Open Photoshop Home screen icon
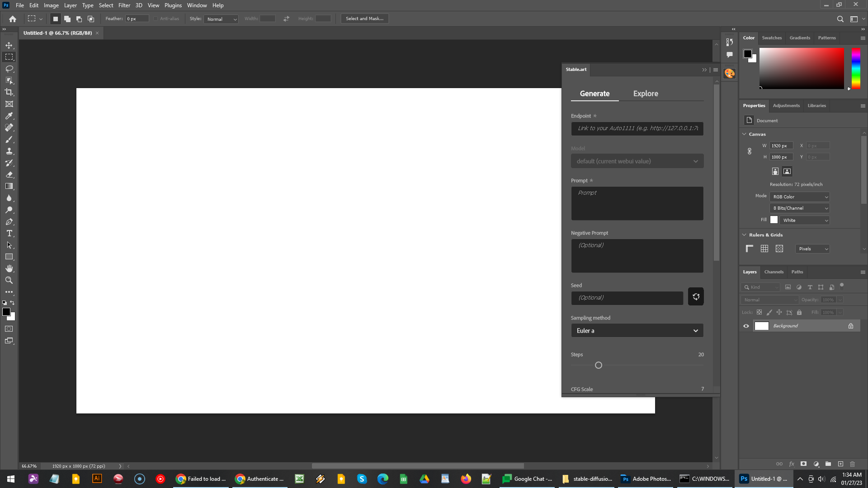 point(12,19)
